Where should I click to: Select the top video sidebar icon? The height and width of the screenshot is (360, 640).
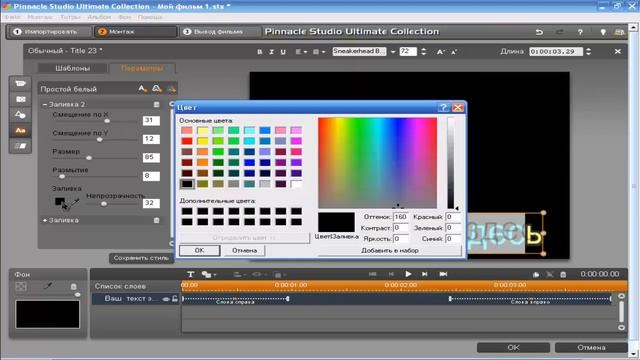click(20, 83)
